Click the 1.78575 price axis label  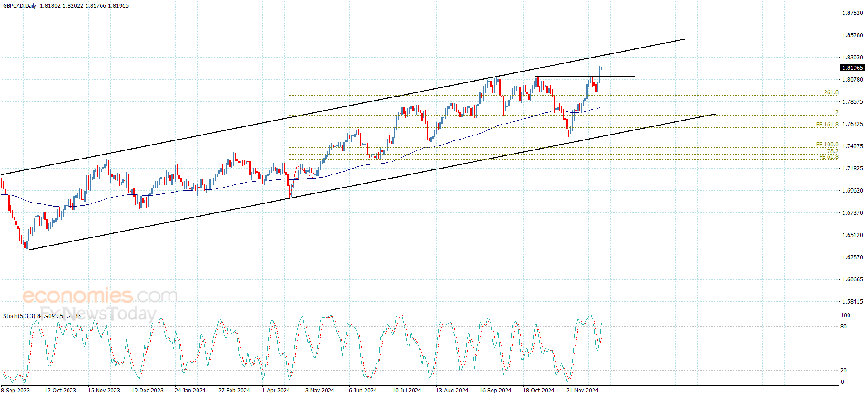[x=852, y=102]
